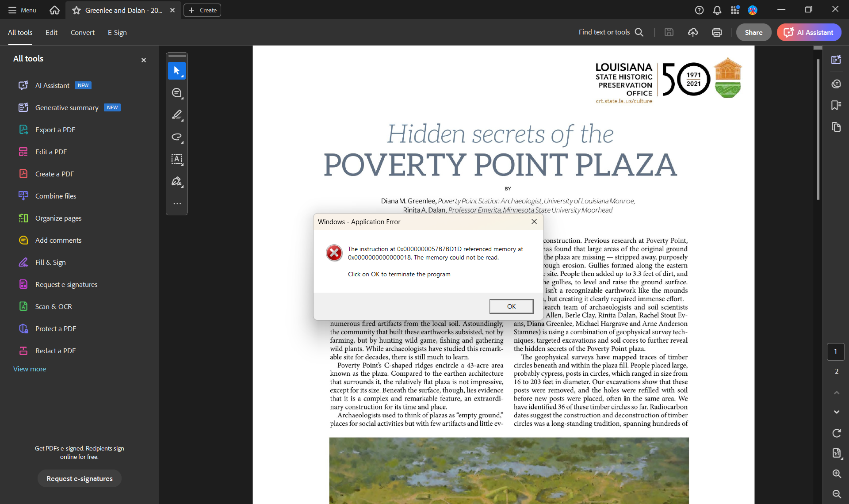Select the highlighter tool
Screen dimensions: 849x504
pos(176,115)
